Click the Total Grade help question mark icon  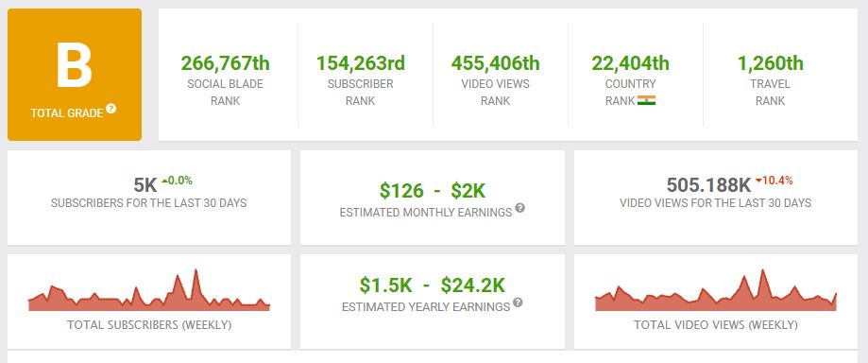coord(111,109)
